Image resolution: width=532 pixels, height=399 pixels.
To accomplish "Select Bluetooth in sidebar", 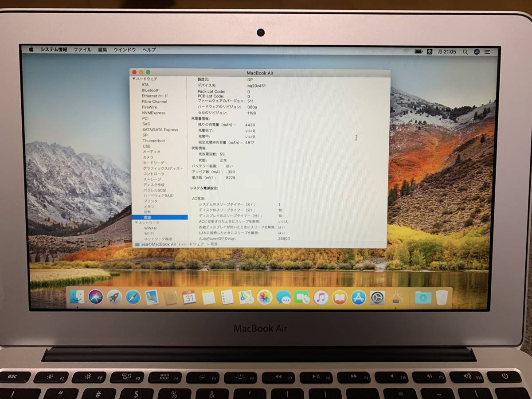I will pos(151,90).
